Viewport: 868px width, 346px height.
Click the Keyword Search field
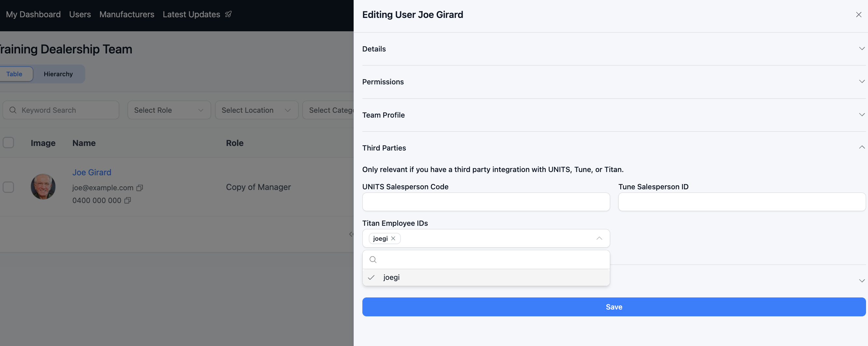coord(61,110)
